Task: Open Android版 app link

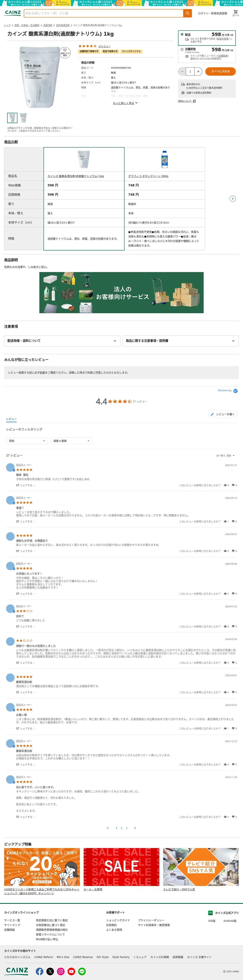Action: 230,921
